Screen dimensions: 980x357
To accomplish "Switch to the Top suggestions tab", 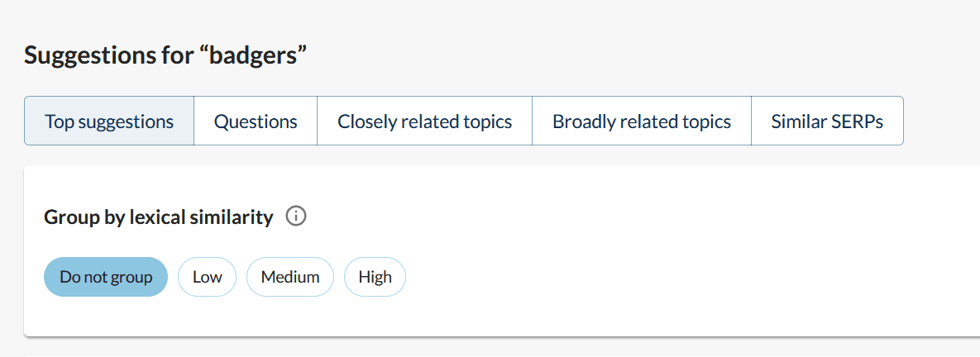I will [x=109, y=121].
